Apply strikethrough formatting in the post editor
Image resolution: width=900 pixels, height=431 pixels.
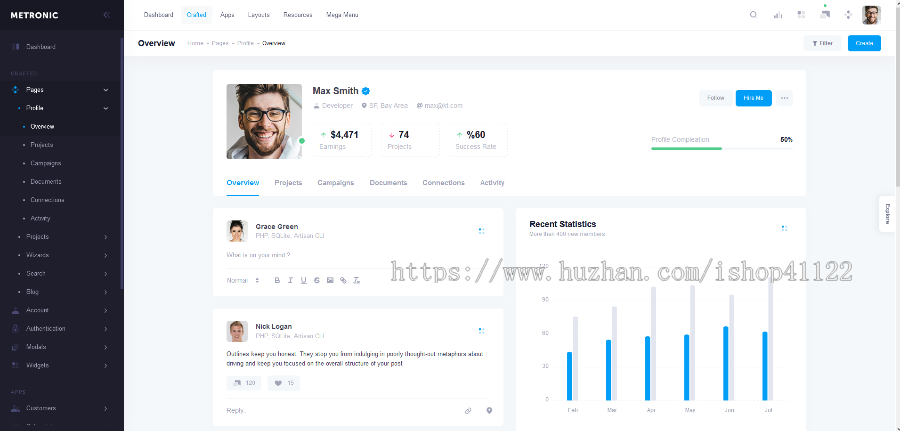point(317,281)
